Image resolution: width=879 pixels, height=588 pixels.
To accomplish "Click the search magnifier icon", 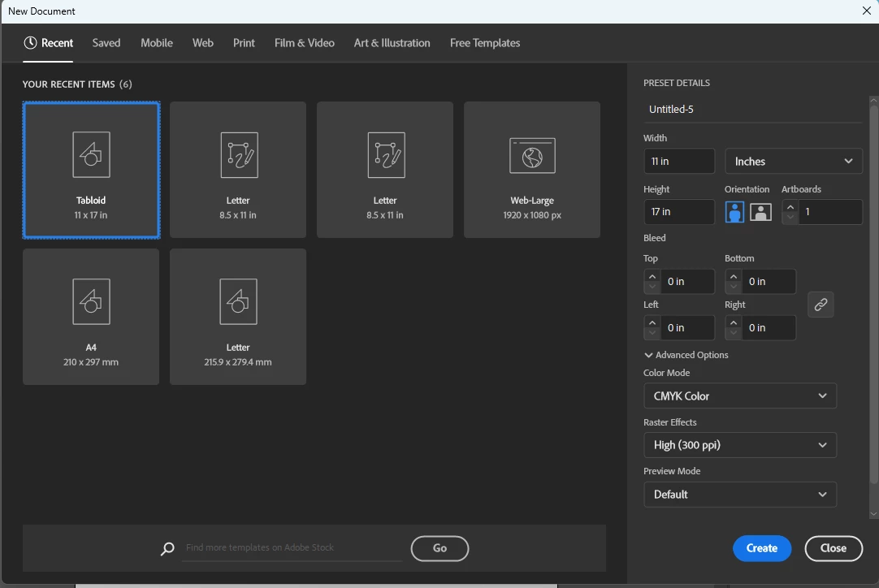I will click(167, 548).
